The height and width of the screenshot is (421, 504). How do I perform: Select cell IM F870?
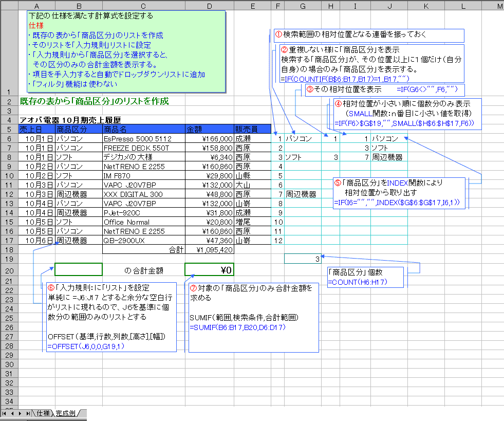tap(144, 176)
